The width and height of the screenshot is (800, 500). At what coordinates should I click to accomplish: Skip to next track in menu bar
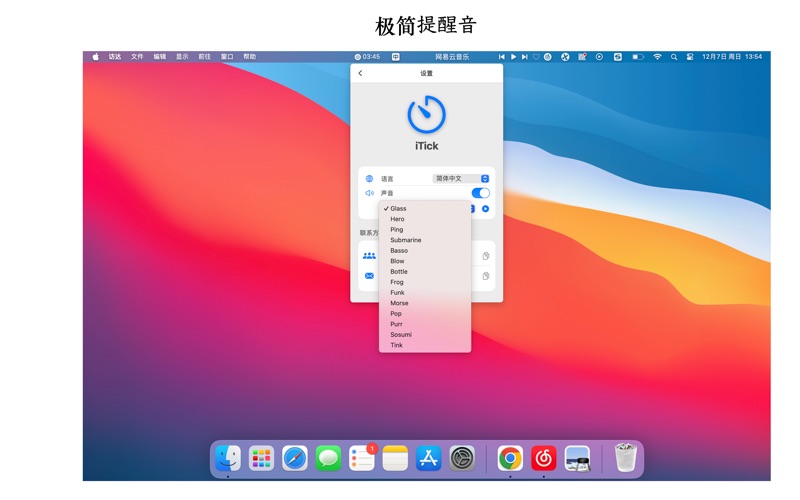point(524,57)
